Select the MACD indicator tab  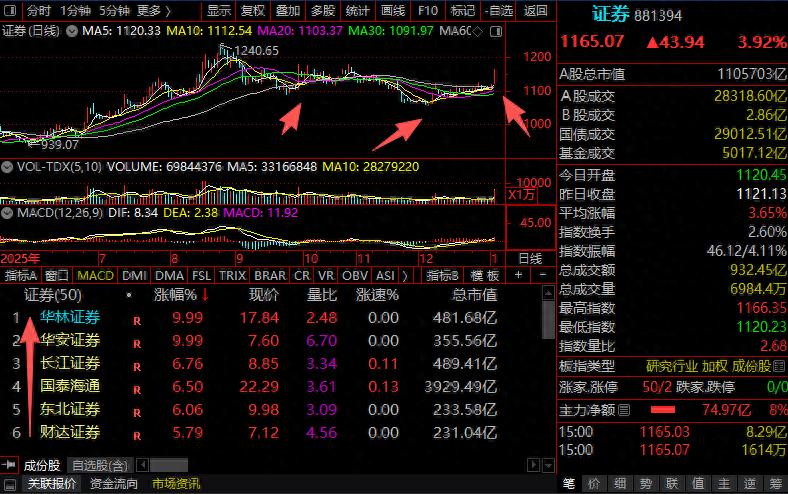coord(95,275)
